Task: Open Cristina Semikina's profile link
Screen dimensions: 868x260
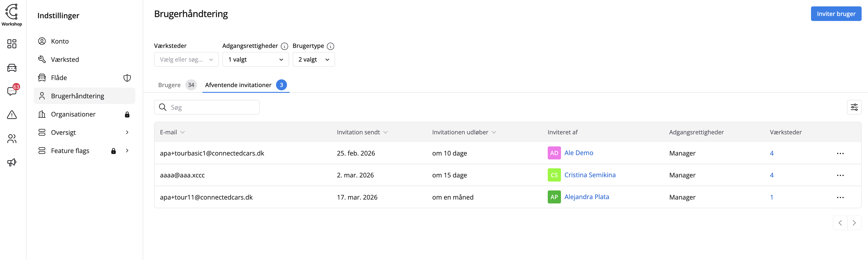Action: click(590, 175)
